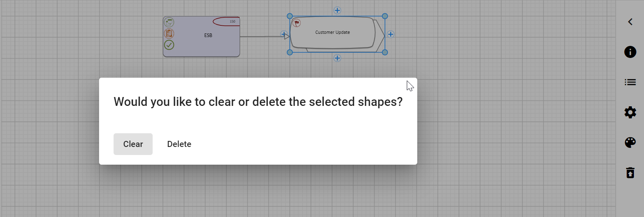Click the plus connector below Customer Update
644x217 pixels.
338,58
